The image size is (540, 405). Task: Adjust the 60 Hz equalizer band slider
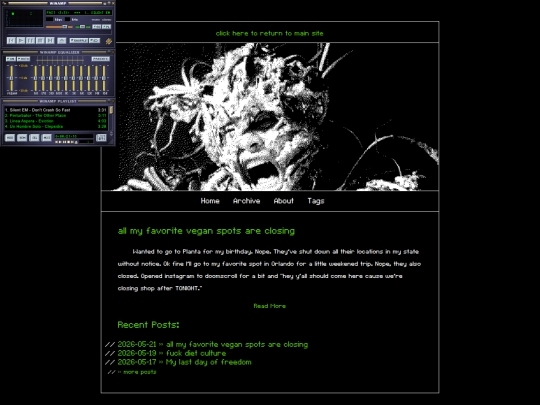tap(35, 78)
